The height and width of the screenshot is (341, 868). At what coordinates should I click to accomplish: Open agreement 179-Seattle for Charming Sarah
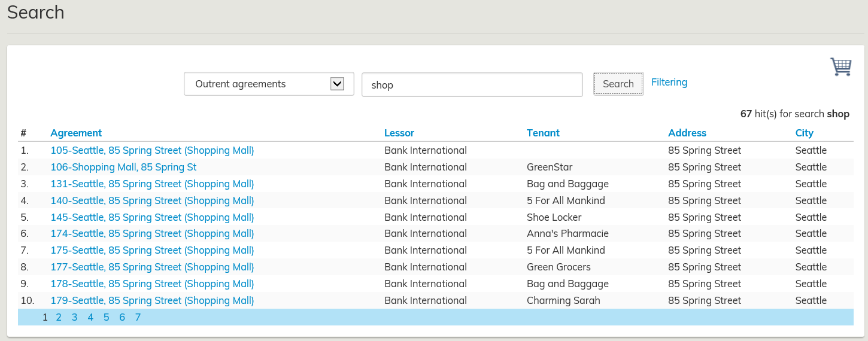(152, 301)
